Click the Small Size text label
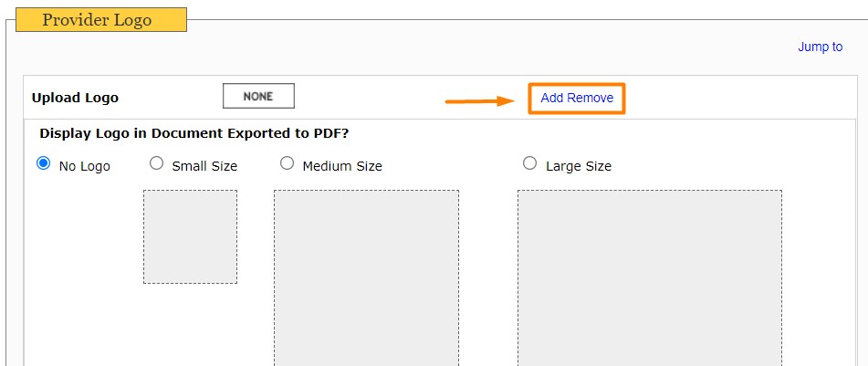Image resolution: width=868 pixels, height=366 pixels. point(204,166)
